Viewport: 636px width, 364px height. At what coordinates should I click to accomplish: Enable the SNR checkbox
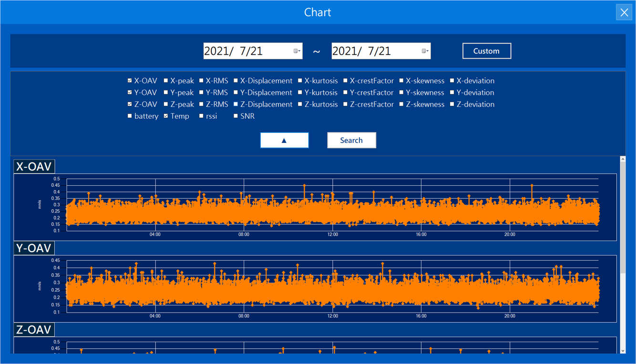[x=236, y=116]
